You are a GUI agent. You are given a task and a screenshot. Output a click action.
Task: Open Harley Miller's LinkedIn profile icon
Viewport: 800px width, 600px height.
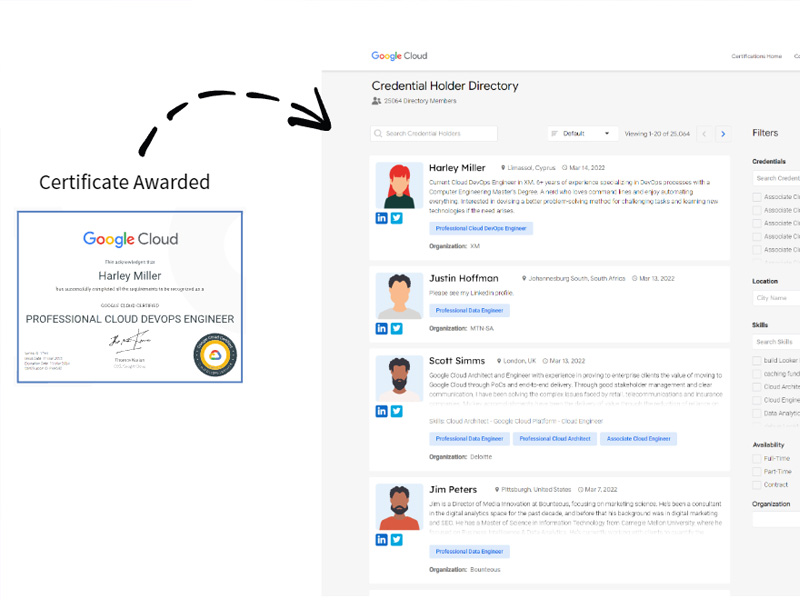pos(382,218)
